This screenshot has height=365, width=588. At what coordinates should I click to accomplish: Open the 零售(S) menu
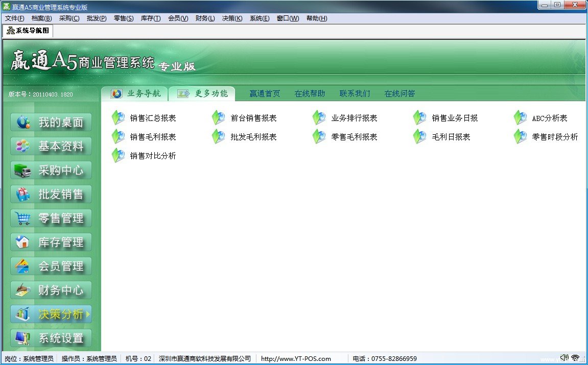[x=124, y=18]
